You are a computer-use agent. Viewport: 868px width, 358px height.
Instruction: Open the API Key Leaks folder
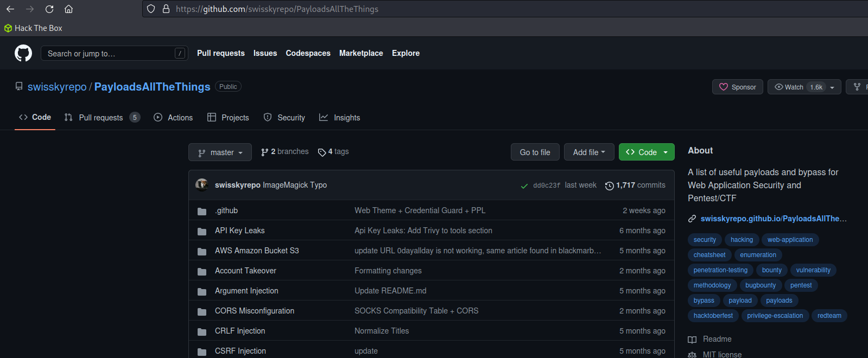(240, 231)
